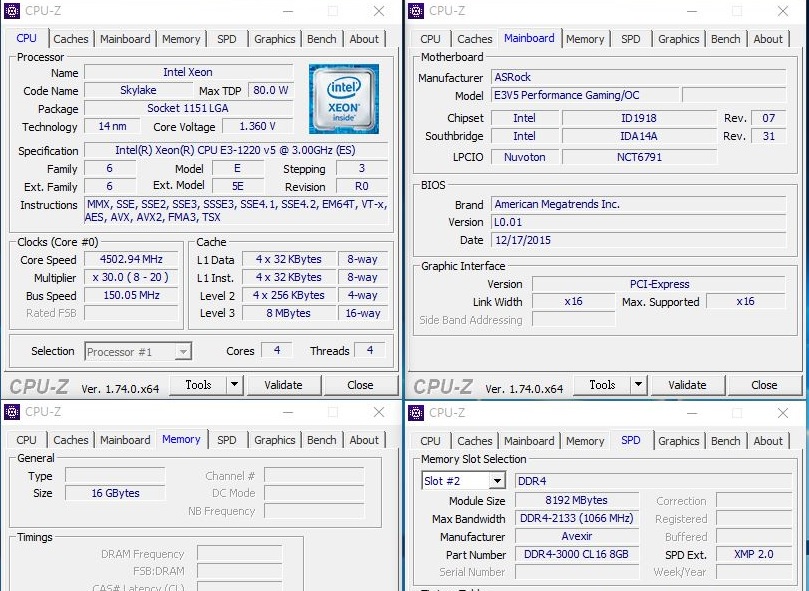
Task: Select Mainboard tab in the Memory window
Action: tap(125, 440)
